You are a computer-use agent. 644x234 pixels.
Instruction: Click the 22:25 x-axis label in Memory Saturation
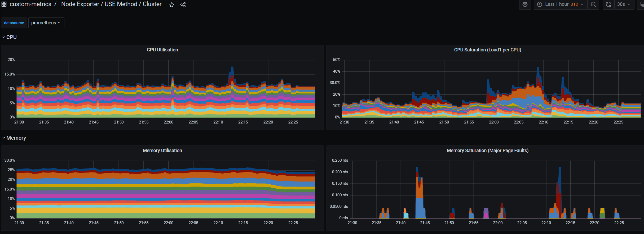[x=619, y=223]
